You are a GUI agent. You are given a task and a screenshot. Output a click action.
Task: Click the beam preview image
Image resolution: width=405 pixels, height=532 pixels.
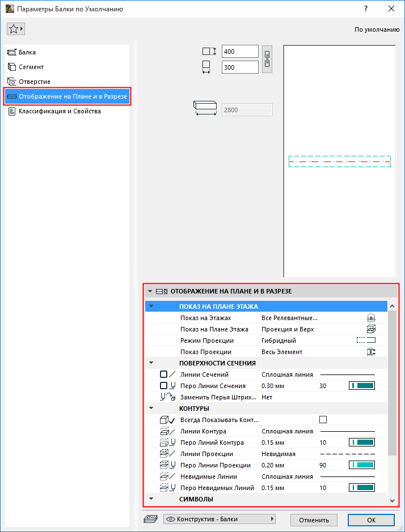coord(339,161)
